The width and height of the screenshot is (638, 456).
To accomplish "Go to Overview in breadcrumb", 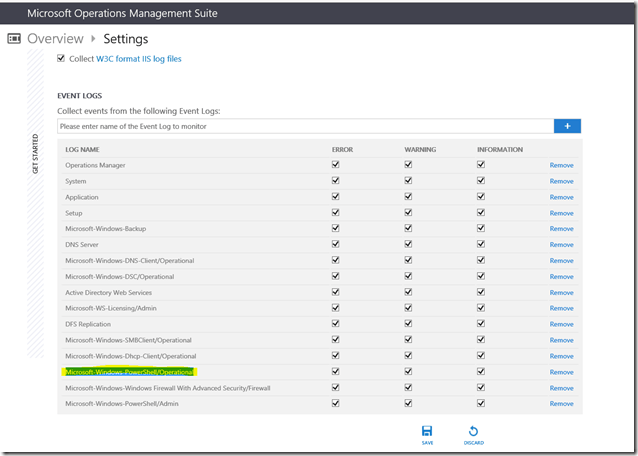I will tap(56, 39).
